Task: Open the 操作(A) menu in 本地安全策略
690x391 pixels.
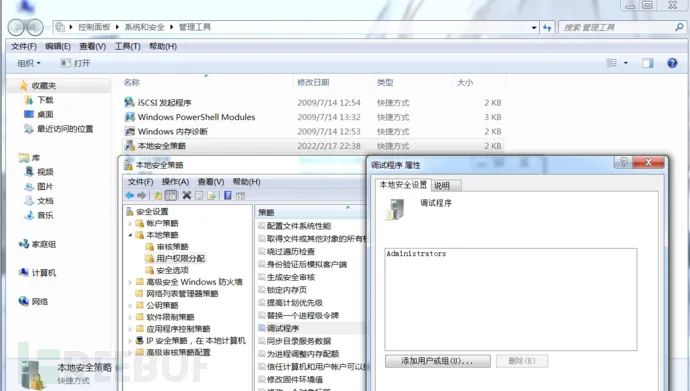Action: pyautogui.click(x=175, y=182)
